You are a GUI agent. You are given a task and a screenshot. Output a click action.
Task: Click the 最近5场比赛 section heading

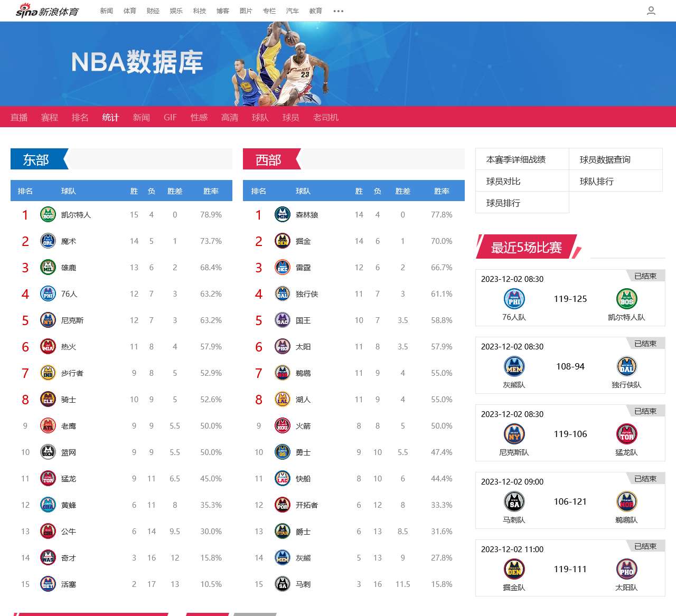[x=527, y=247]
